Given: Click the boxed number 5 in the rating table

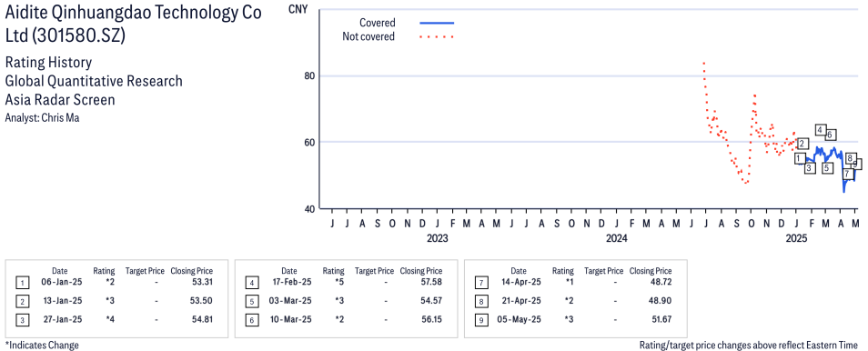Looking at the screenshot, I should (x=251, y=302).
